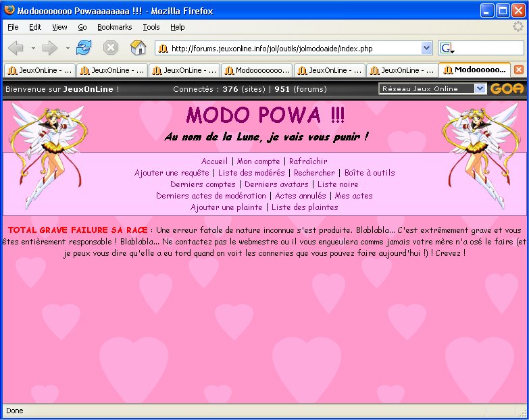Click the Liste noire link

338,184
